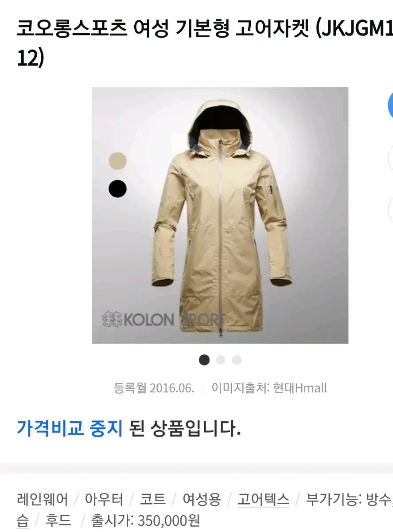393x532 pixels.
Task: Switch to the second carousel image dot
Action: click(221, 360)
